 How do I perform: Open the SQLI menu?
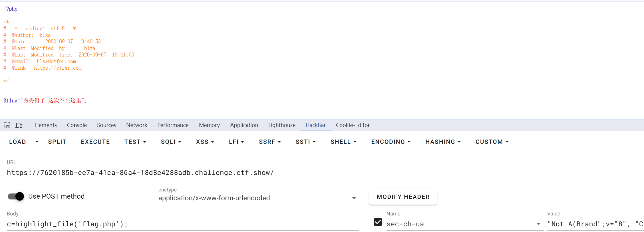tap(171, 142)
